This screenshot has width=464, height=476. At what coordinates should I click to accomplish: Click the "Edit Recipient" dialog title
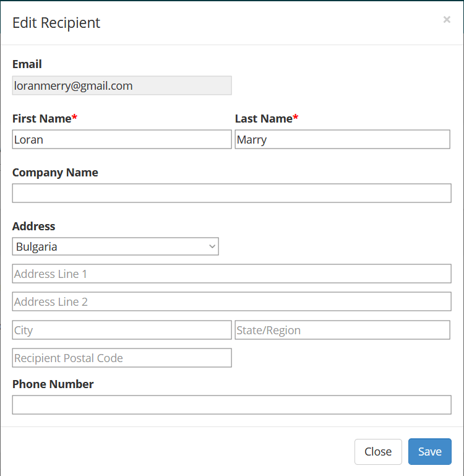pos(56,23)
